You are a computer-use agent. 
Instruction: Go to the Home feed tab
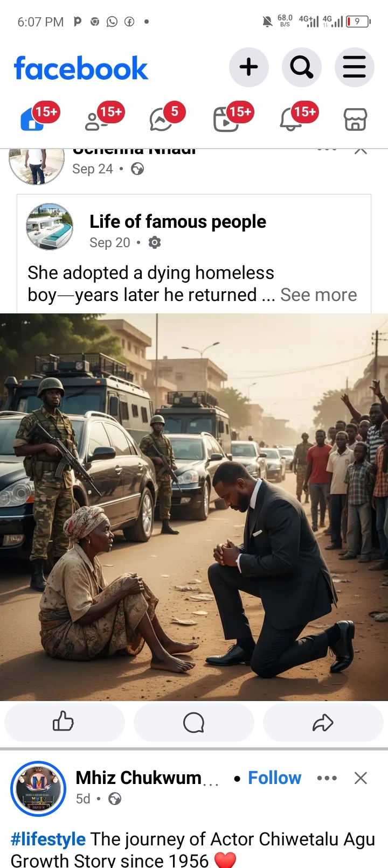[x=32, y=119]
